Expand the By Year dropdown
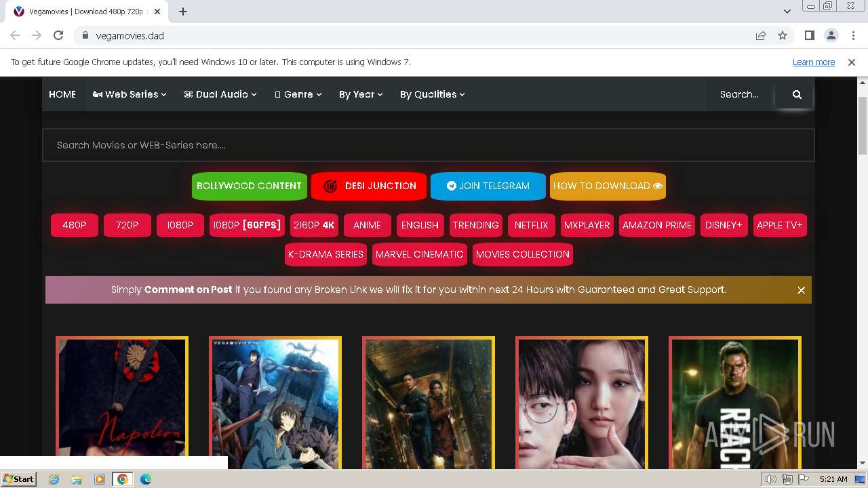 (x=361, y=94)
